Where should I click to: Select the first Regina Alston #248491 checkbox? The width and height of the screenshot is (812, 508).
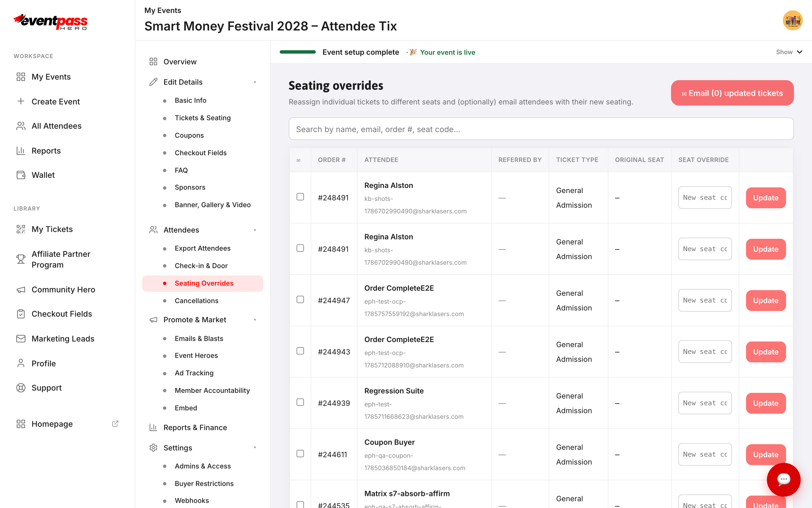click(300, 197)
